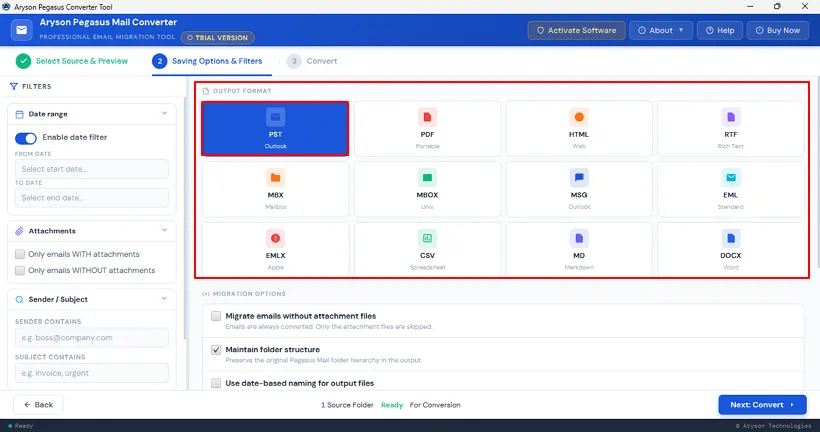The image size is (820, 432).
Task: Click the green checkmark step icon
Action: [23, 61]
